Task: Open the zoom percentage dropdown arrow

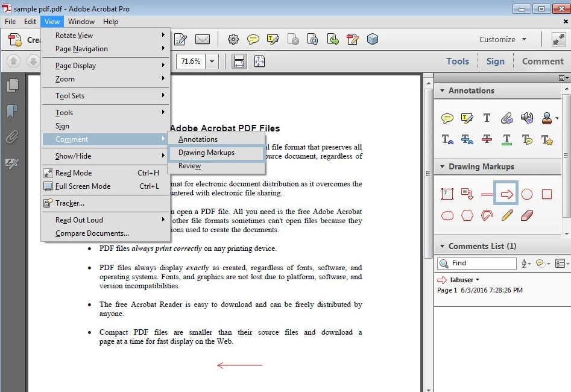Action: coord(212,62)
